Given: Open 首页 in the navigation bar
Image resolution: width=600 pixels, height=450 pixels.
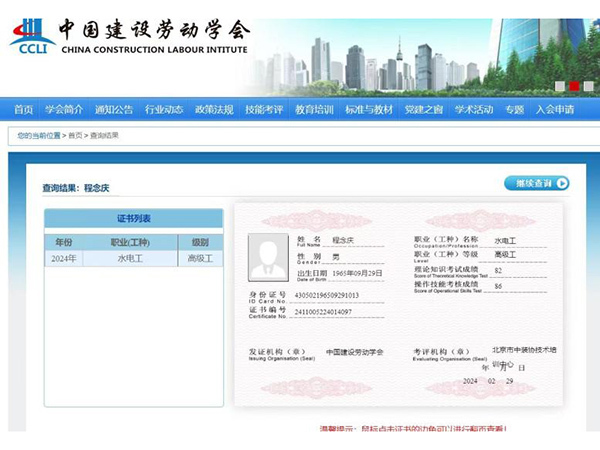Looking at the screenshot, I should (23, 109).
